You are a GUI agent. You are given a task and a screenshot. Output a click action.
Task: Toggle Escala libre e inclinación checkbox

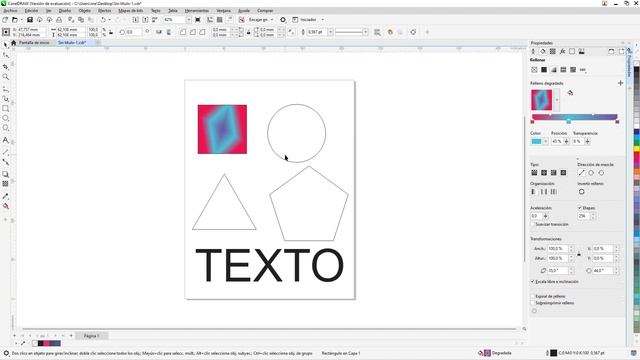(533, 282)
